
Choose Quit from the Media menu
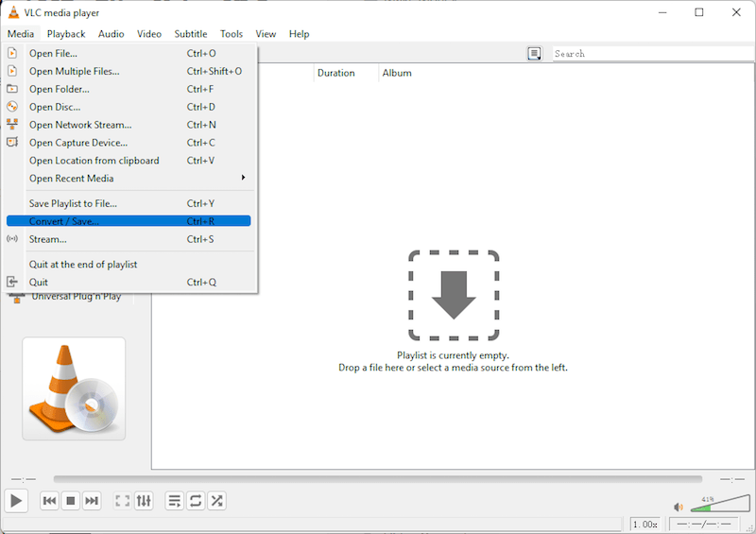tap(129, 282)
